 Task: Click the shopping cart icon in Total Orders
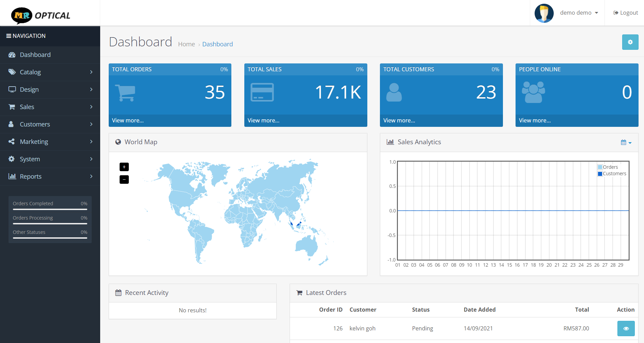125,93
